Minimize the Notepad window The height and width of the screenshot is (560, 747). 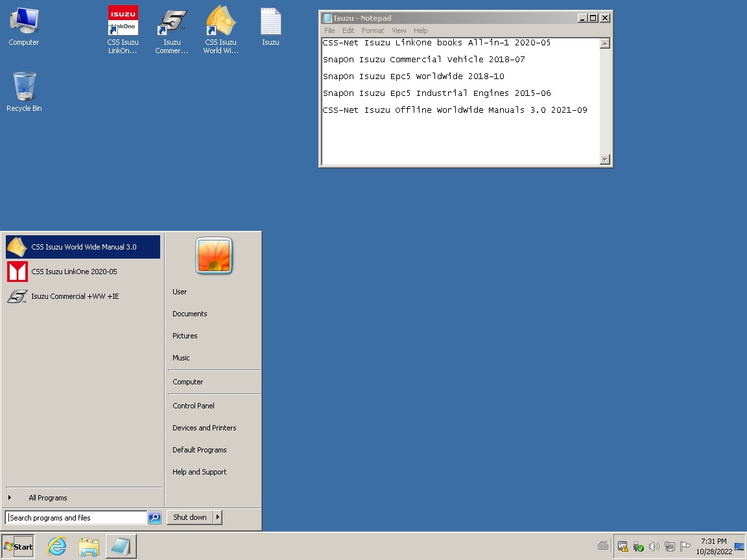coord(582,18)
